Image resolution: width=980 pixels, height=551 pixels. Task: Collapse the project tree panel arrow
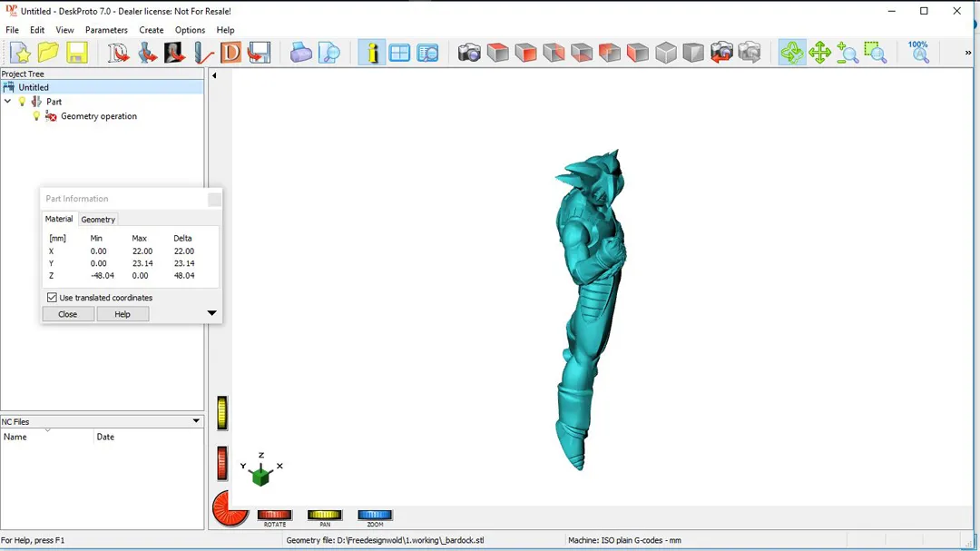coord(214,75)
